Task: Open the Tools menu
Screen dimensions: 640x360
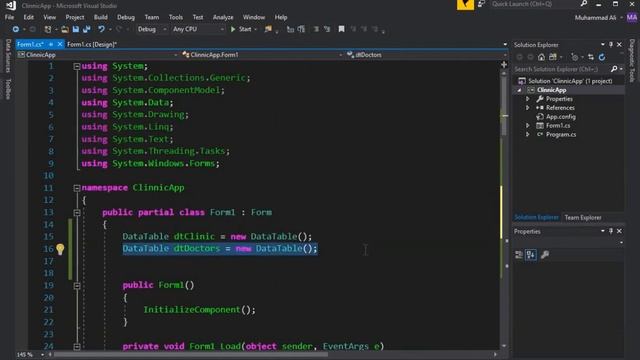Action: (176, 17)
